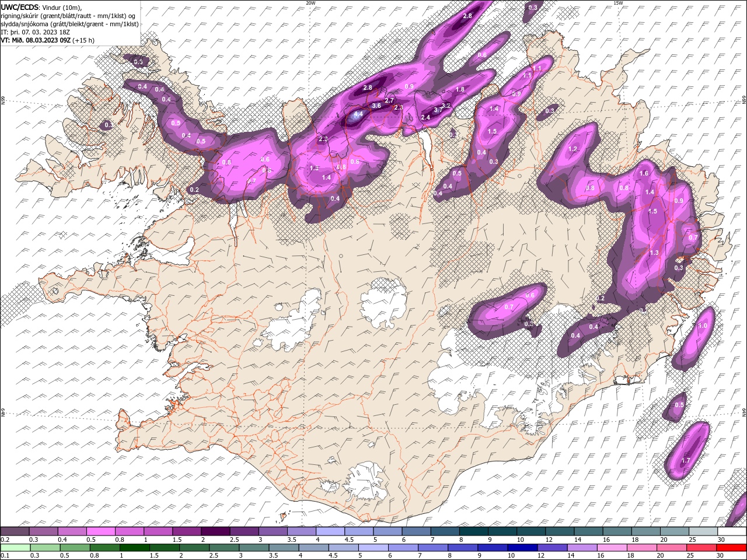Screen dimensions: 747x560
Task: Click the bright pink 0.5–0.8 snow legend swatch
Action: [x=101, y=531]
